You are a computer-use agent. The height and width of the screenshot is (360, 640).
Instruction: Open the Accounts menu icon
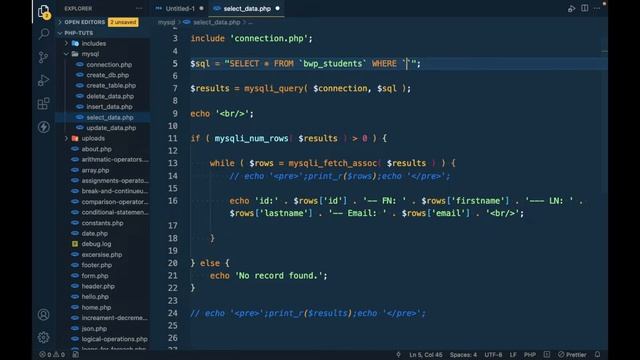[x=44, y=314]
